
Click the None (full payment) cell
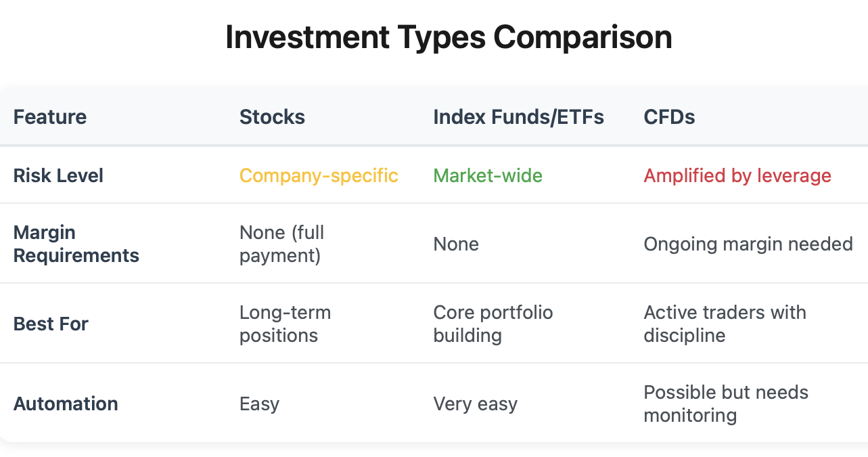click(x=282, y=244)
